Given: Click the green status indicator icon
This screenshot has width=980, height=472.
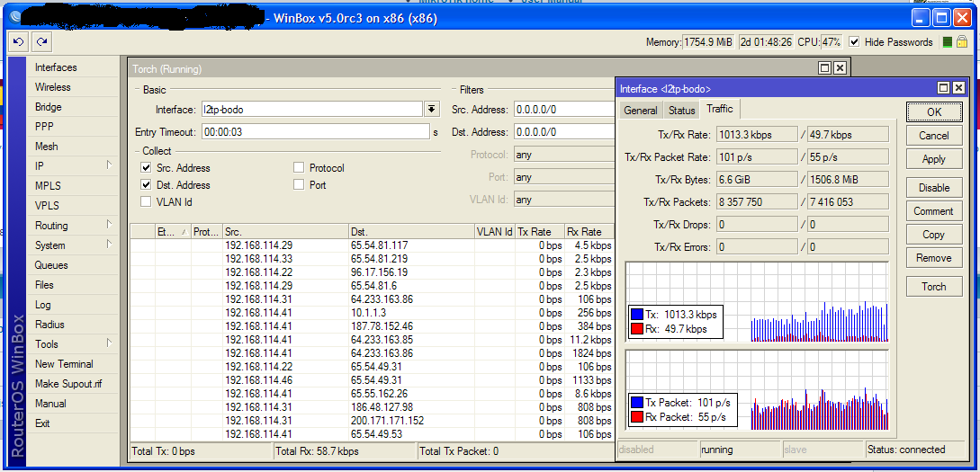Looking at the screenshot, I should point(948,42).
